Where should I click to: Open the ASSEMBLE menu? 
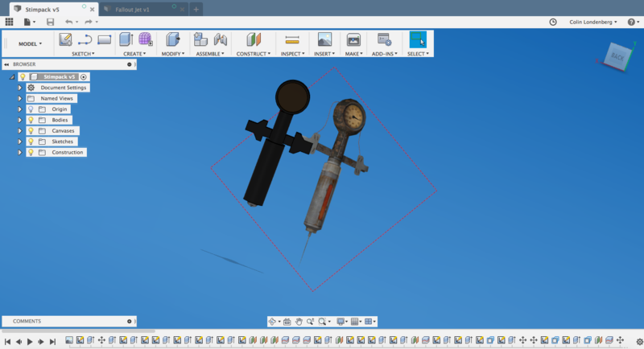210,54
